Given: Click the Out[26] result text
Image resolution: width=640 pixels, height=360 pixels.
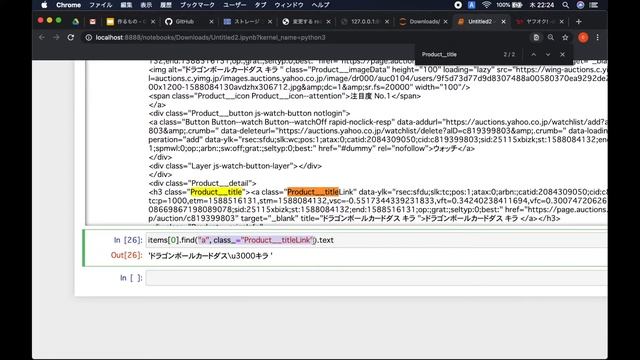Looking at the screenshot, I should 210,256.
